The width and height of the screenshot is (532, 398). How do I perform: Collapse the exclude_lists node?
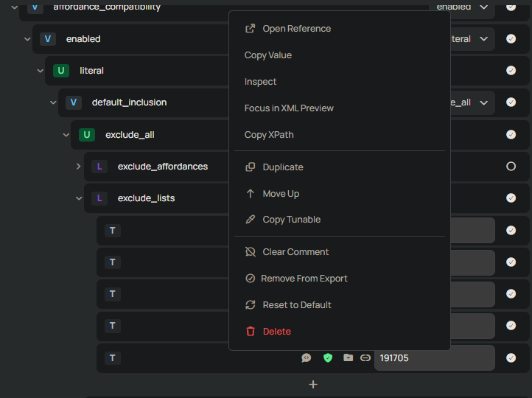pyautogui.click(x=79, y=198)
